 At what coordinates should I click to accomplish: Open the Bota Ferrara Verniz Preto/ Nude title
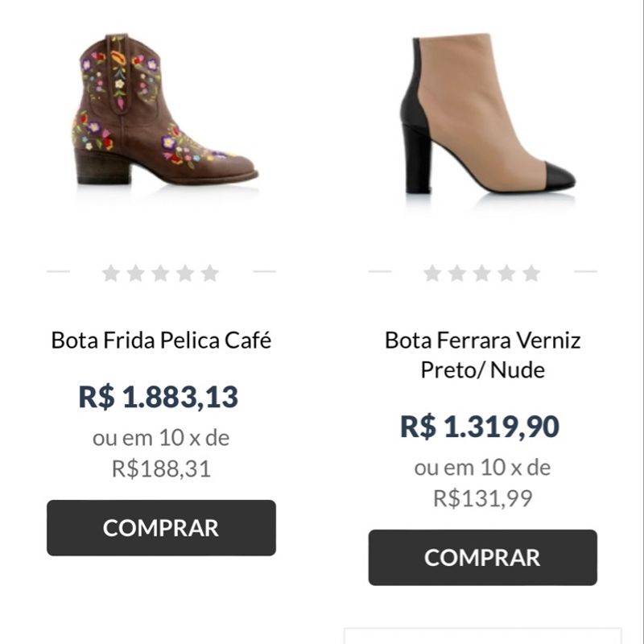[483, 354]
